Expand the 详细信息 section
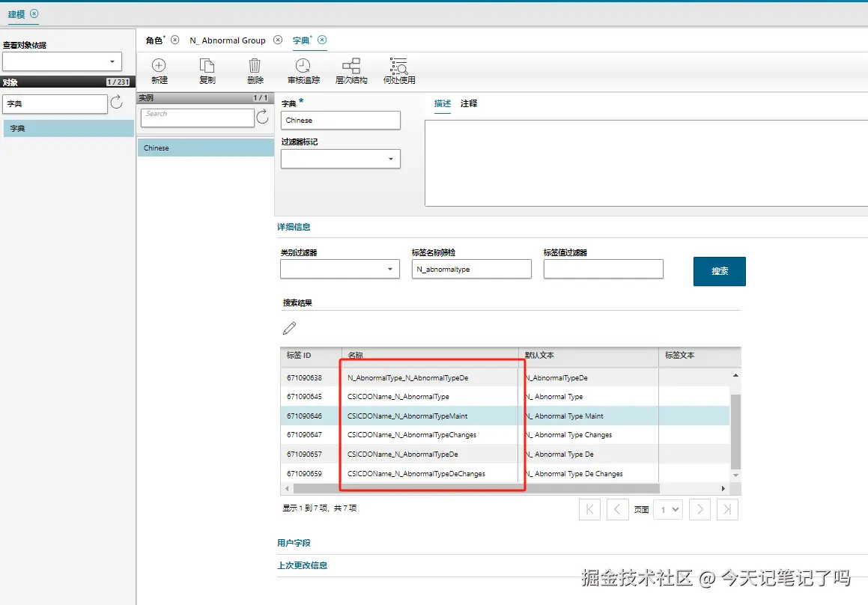Image resolution: width=868 pixels, height=605 pixels. (x=294, y=227)
